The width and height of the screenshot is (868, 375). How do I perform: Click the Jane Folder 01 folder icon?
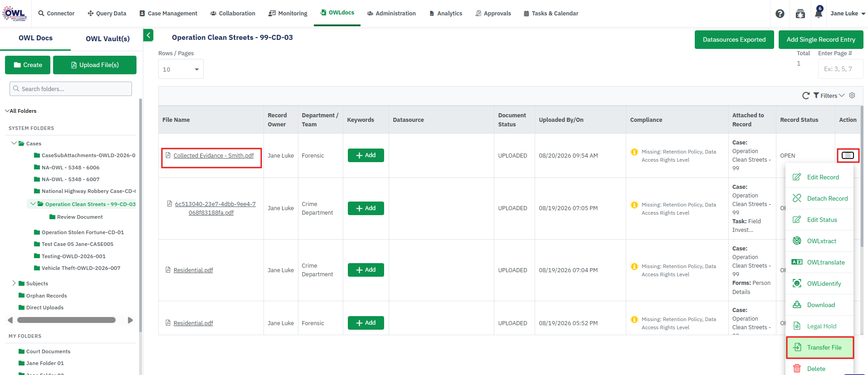click(21, 363)
